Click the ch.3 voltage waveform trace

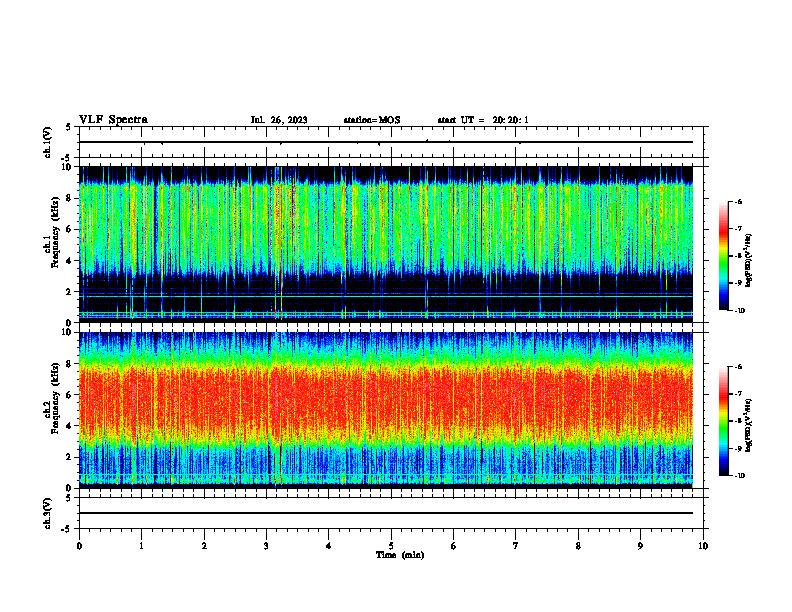(x=386, y=513)
